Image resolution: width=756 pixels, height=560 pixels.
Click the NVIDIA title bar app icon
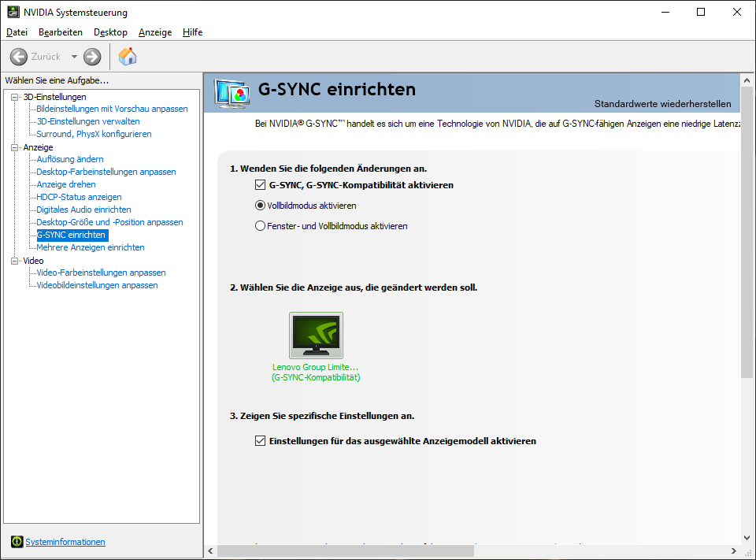click(x=13, y=12)
